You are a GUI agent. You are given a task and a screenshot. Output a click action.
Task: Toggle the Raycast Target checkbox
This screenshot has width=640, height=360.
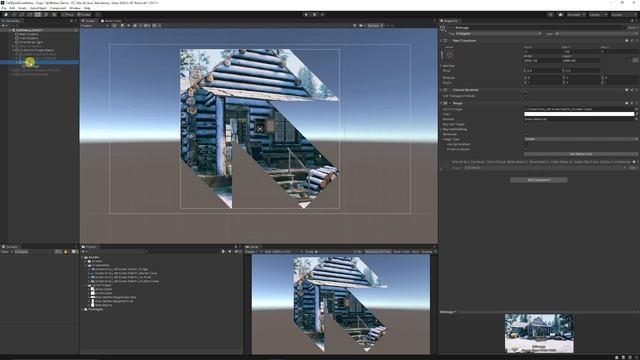526,124
